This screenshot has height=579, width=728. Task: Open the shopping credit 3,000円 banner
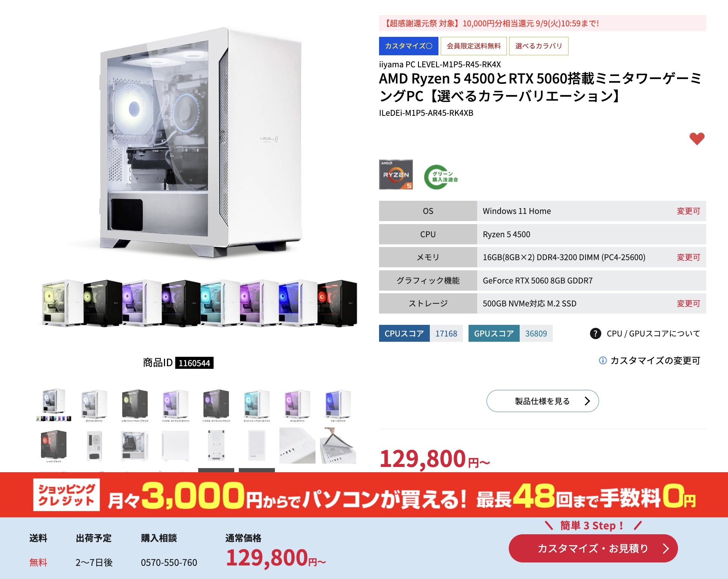coord(364,495)
